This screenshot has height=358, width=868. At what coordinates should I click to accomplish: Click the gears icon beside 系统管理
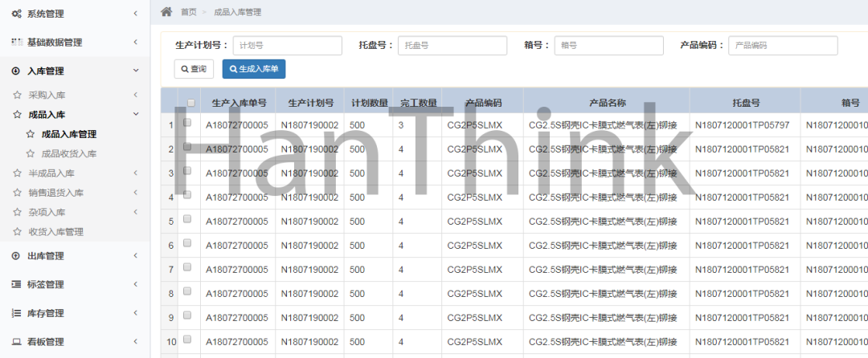pos(16,14)
